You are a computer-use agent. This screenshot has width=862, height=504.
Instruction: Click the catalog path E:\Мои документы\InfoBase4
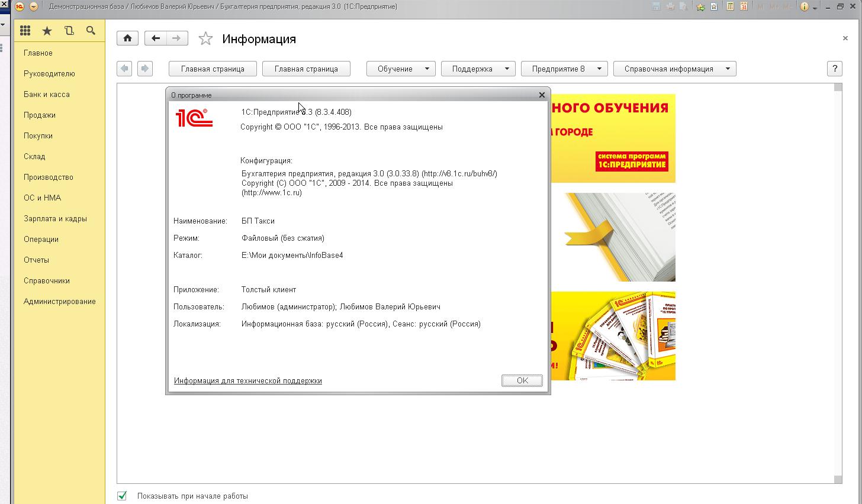pos(292,255)
